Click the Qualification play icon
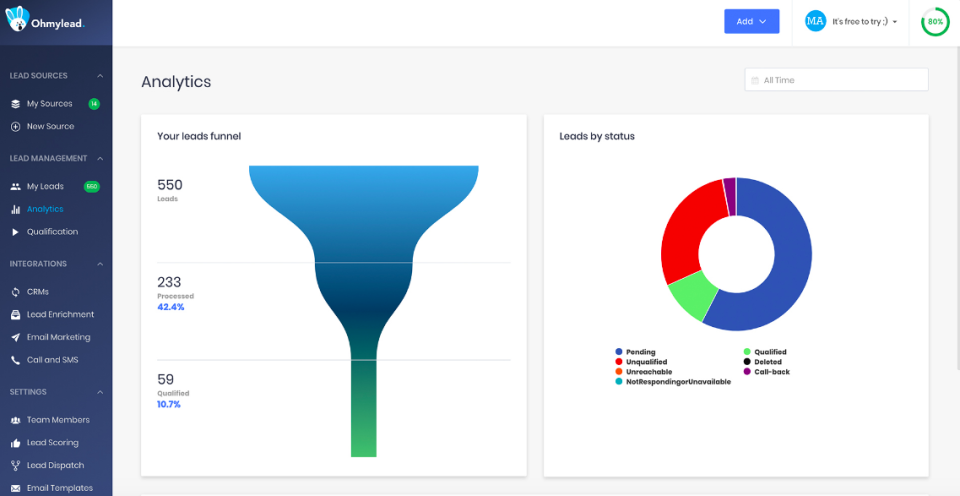Screen dimensions: 960x496 tap(15, 232)
